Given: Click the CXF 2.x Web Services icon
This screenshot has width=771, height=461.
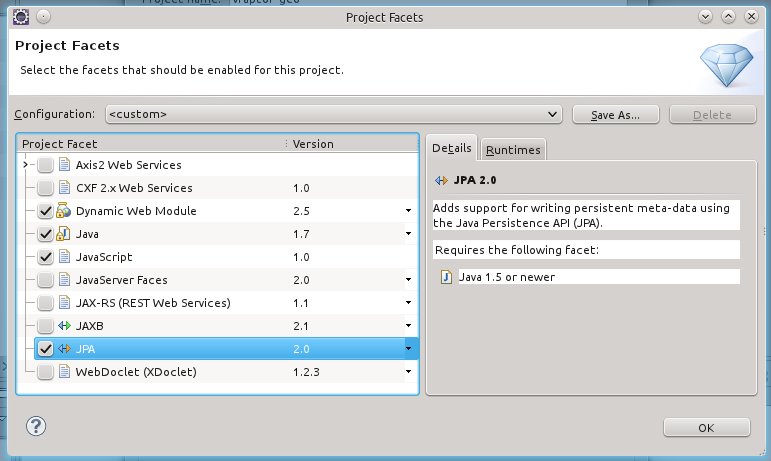Looking at the screenshot, I should tap(64, 187).
